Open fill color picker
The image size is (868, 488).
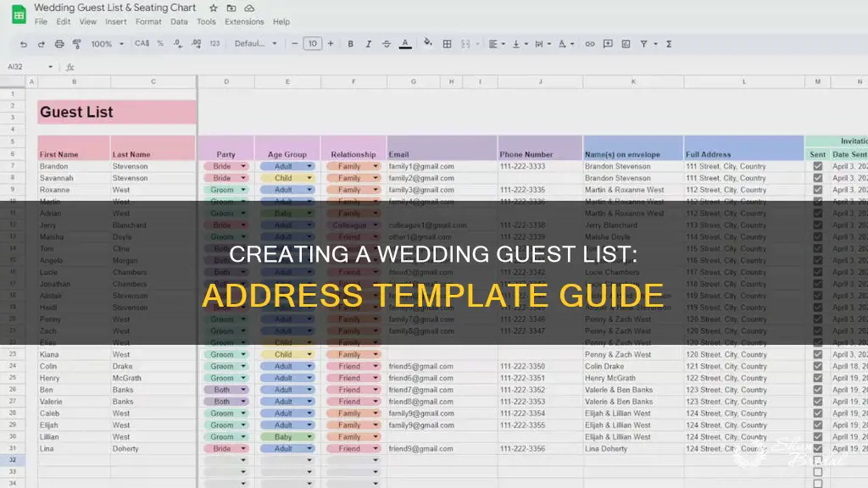tap(427, 42)
